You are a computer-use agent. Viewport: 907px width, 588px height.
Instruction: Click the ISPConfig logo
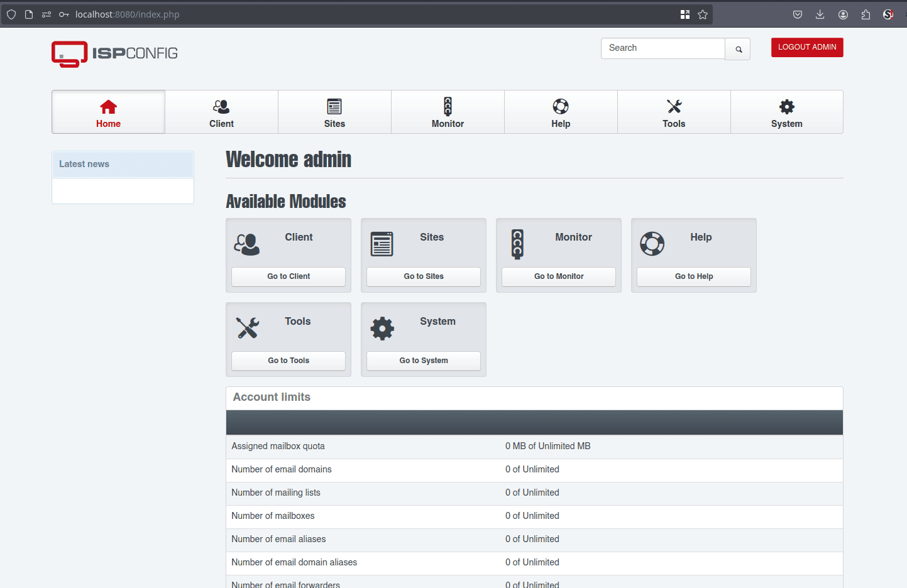114,54
